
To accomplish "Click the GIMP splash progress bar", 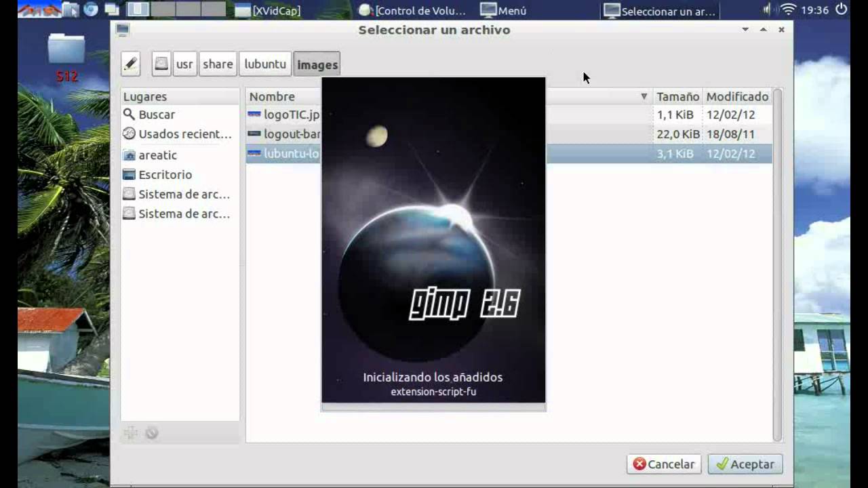I will point(433,407).
